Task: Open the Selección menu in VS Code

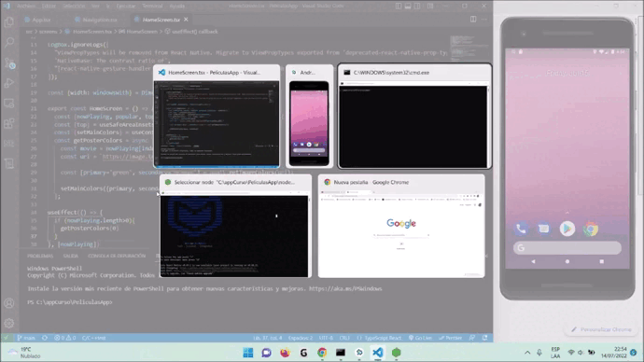Action: [x=74, y=7]
